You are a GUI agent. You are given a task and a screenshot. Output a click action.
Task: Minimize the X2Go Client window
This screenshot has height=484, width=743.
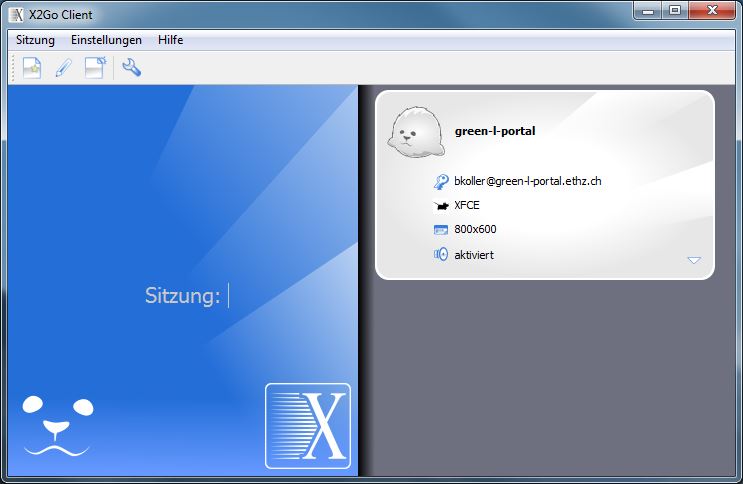click(648, 10)
